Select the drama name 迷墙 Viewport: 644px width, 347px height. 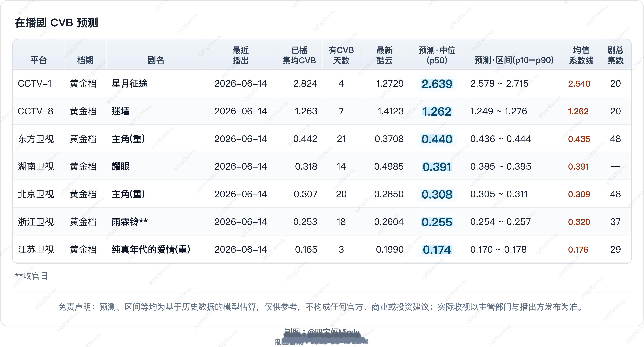click(121, 111)
